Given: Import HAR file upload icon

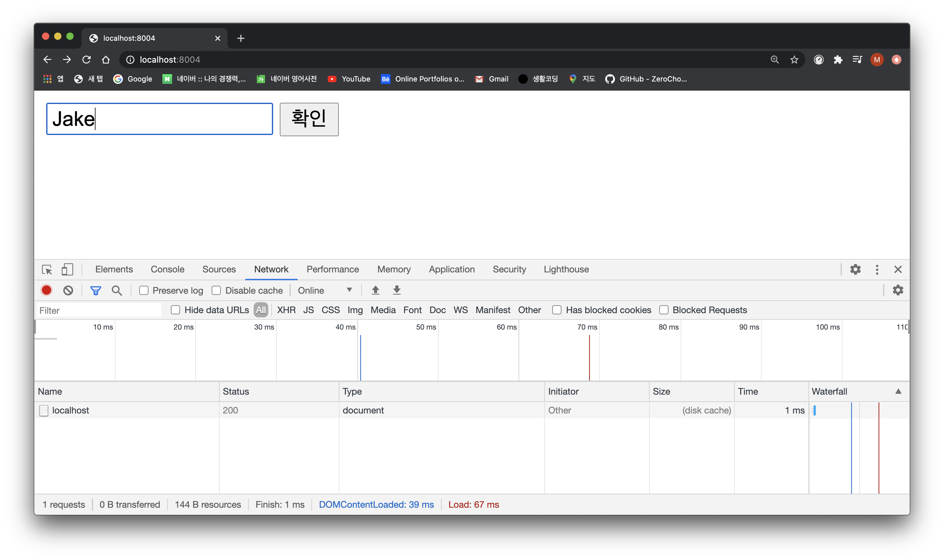Looking at the screenshot, I should pyautogui.click(x=375, y=290).
